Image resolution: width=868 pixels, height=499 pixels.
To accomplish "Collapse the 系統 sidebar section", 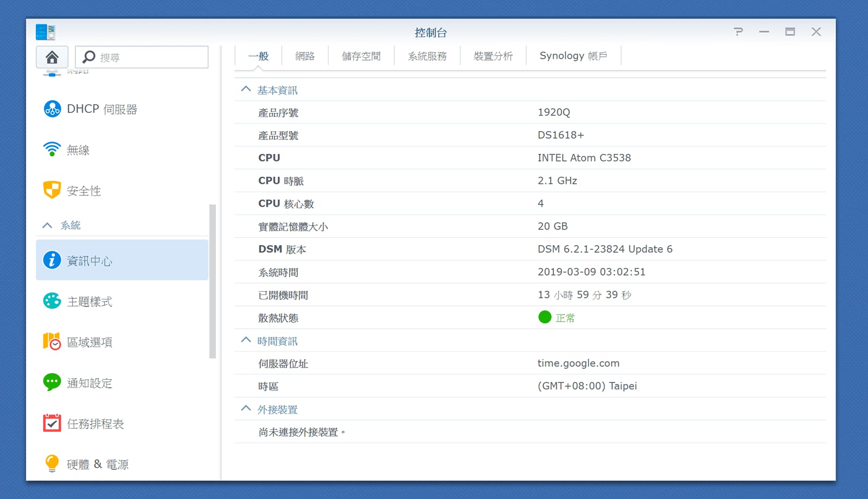I will coord(48,225).
